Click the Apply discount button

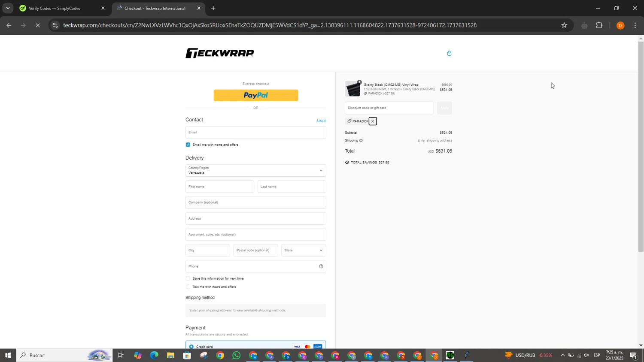445,108
